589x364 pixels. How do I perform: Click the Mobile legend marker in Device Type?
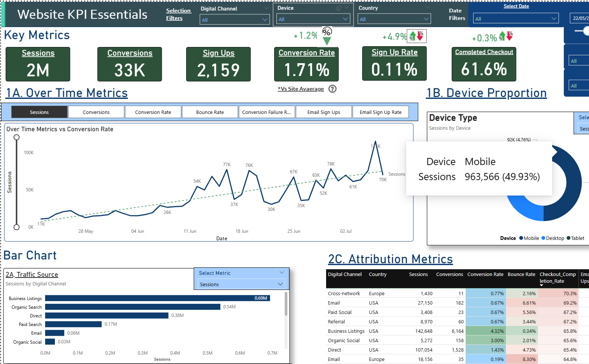coord(521,238)
